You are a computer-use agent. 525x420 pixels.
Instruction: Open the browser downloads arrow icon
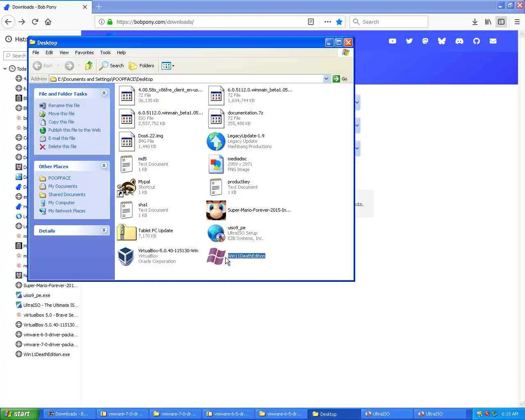point(475,22)
